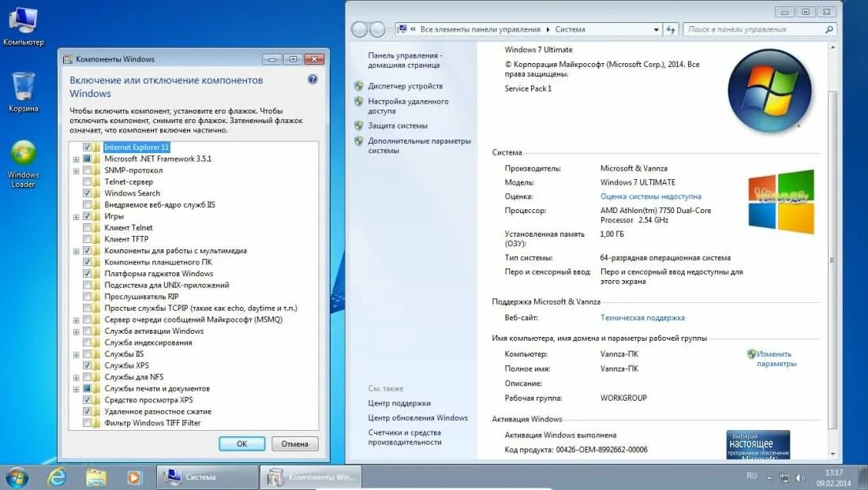Click the folder icon next to Игры
868x490 pixels.
click(x=96, y=216)
